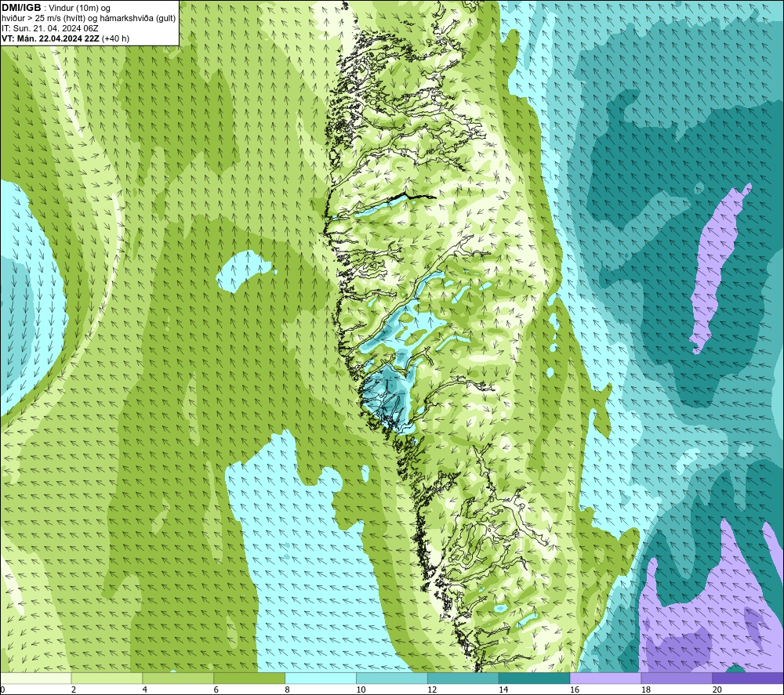Select the 2–4 m/s light green swatch
The height and width of the screenshot is (695, 784).
[x=107, y=678]
